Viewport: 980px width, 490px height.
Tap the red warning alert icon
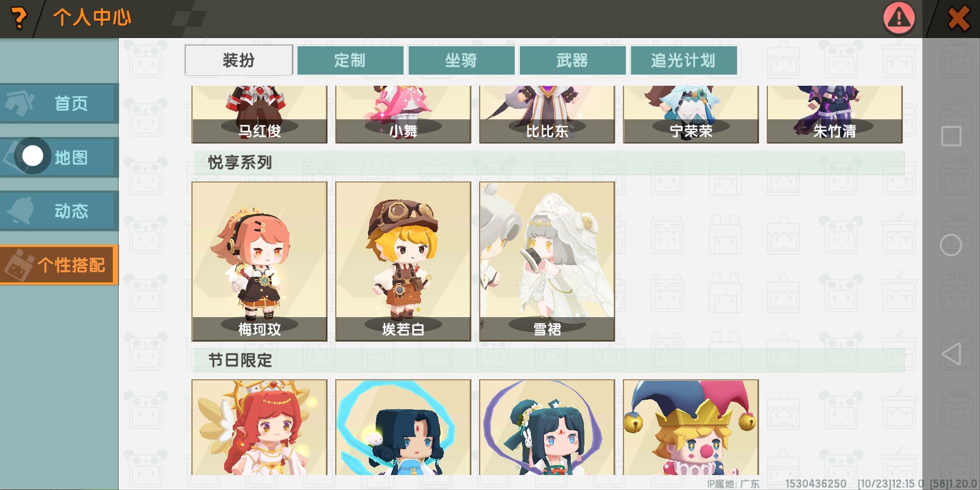click(x=899, y=18)
